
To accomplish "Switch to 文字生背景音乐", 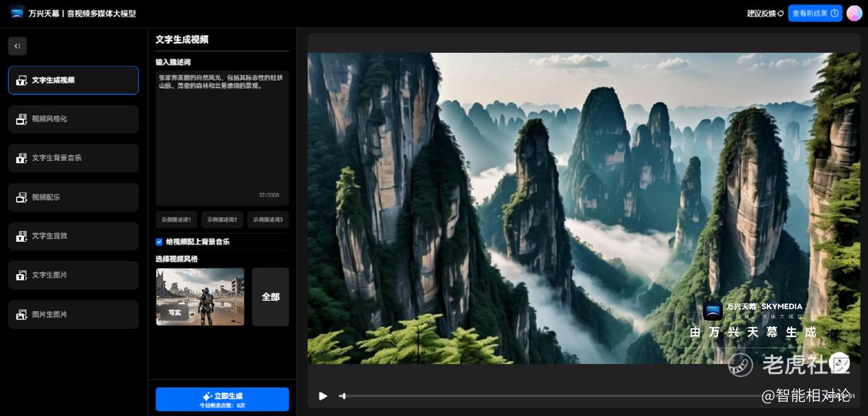I will coord(73,158).
